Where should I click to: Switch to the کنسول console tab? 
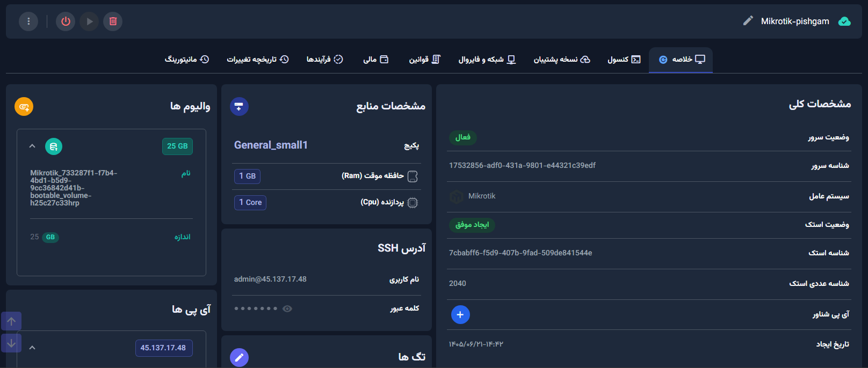(x=624, y=60)
